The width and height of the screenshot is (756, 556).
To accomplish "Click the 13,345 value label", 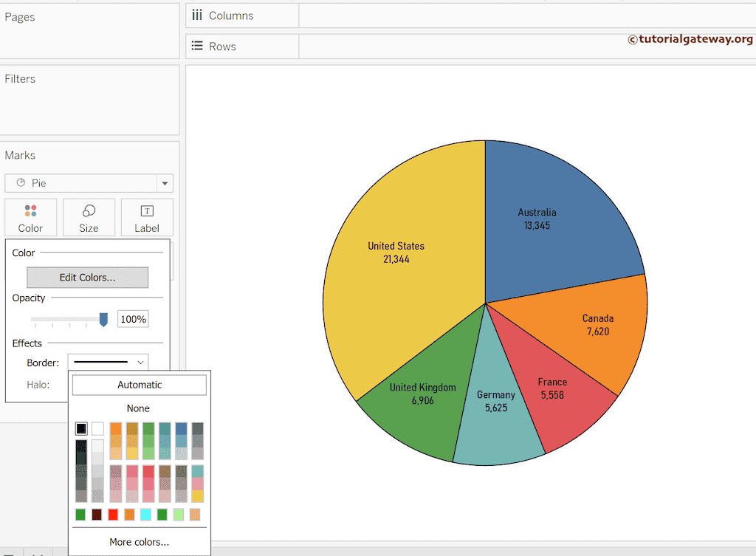I will [537, 226].
